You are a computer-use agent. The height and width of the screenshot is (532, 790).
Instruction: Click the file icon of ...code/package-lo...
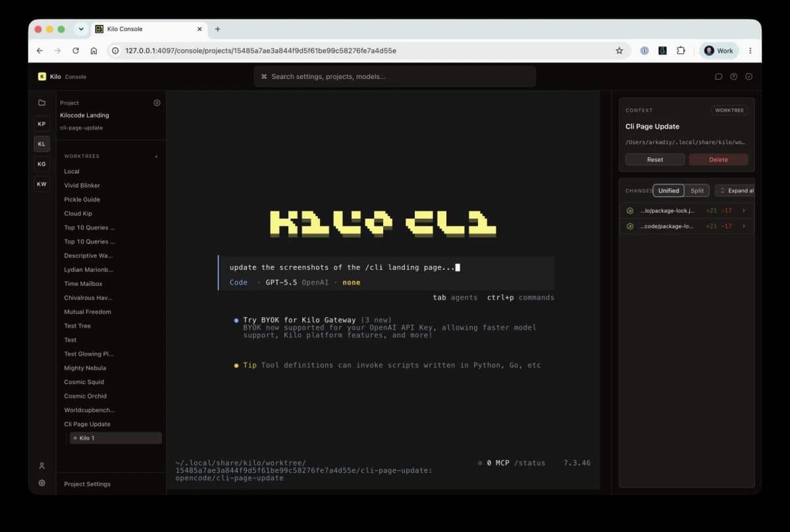630,226
